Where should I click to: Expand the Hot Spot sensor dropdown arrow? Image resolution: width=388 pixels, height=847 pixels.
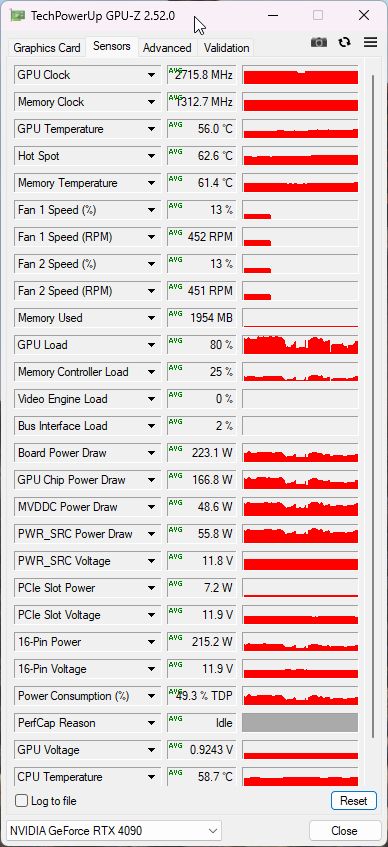coord(151,156)
